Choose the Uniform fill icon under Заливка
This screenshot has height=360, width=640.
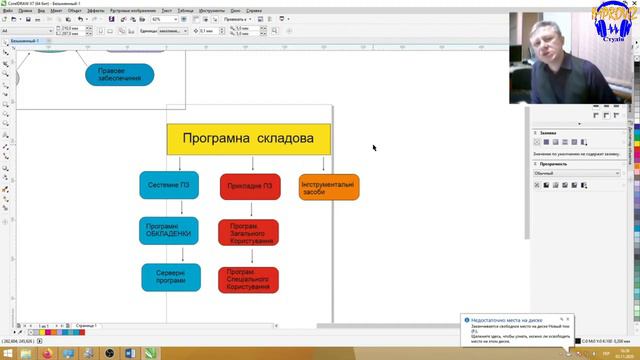click(x=546, y=142)
